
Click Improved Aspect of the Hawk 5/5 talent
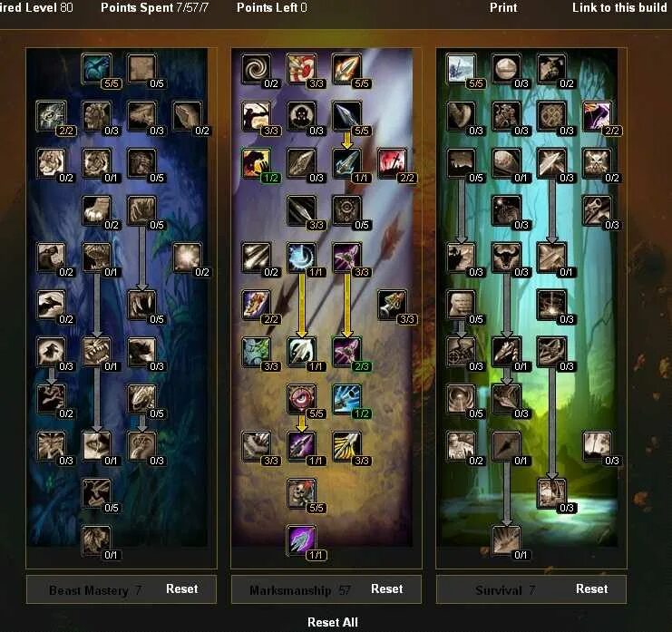click(x=96, y=68)
